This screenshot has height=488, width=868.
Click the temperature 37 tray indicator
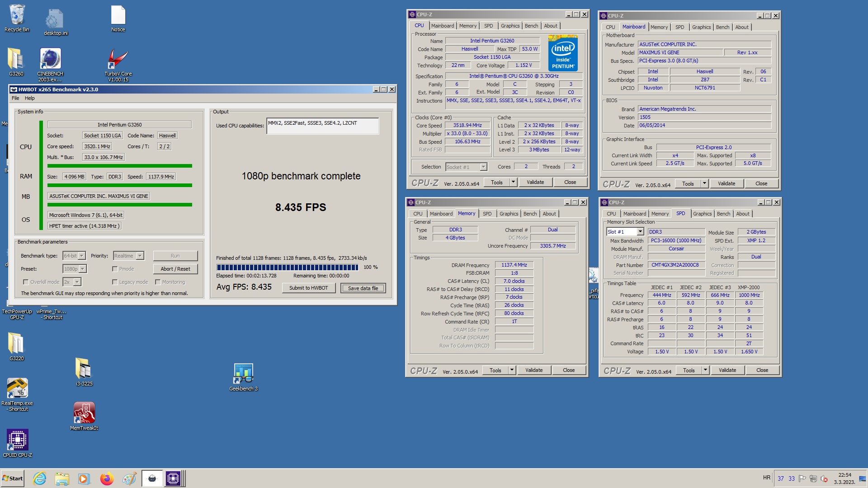click(781, 479)
